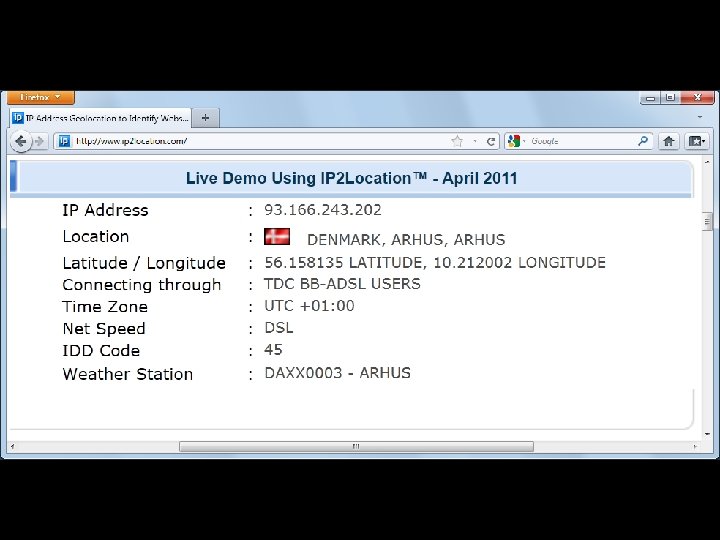The height and width of the screenshot is (540, 720).
Task: Click the Net Speed label
Action: [104, 329]
